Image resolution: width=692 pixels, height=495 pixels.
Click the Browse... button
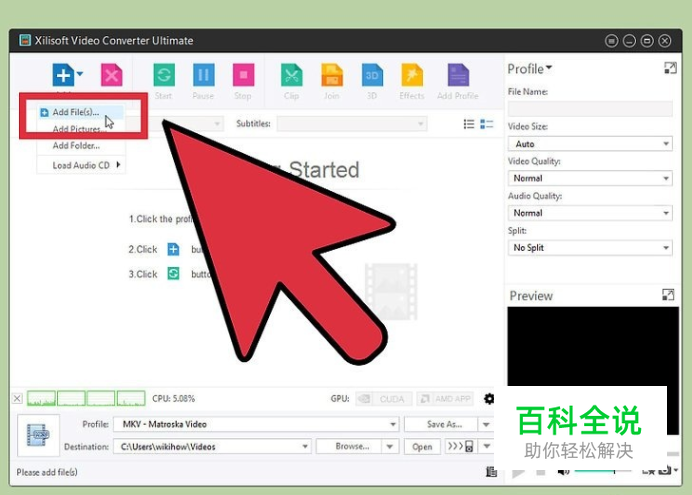[349, 446]
